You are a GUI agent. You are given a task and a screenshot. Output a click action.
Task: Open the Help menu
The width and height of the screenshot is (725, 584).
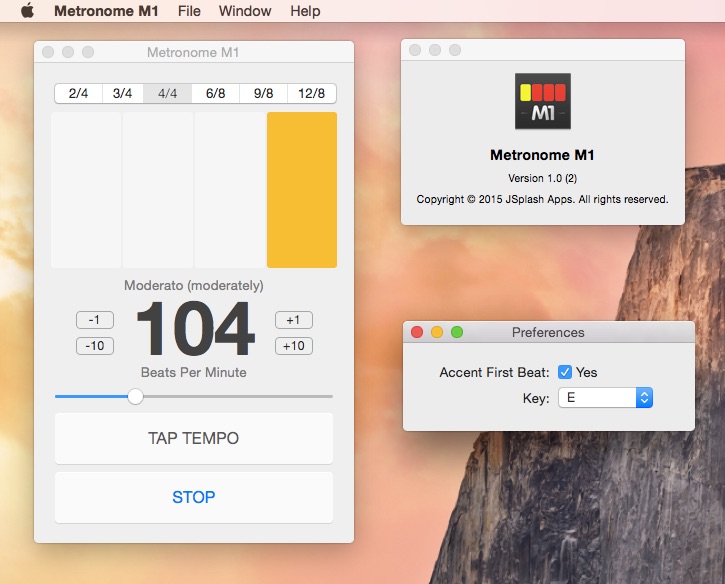click(305, 11)
